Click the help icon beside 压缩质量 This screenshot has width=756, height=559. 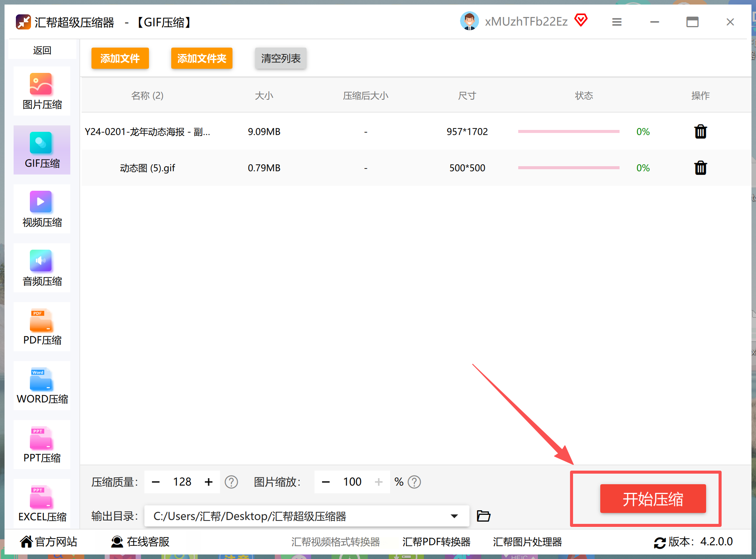[x=231, y=482]
